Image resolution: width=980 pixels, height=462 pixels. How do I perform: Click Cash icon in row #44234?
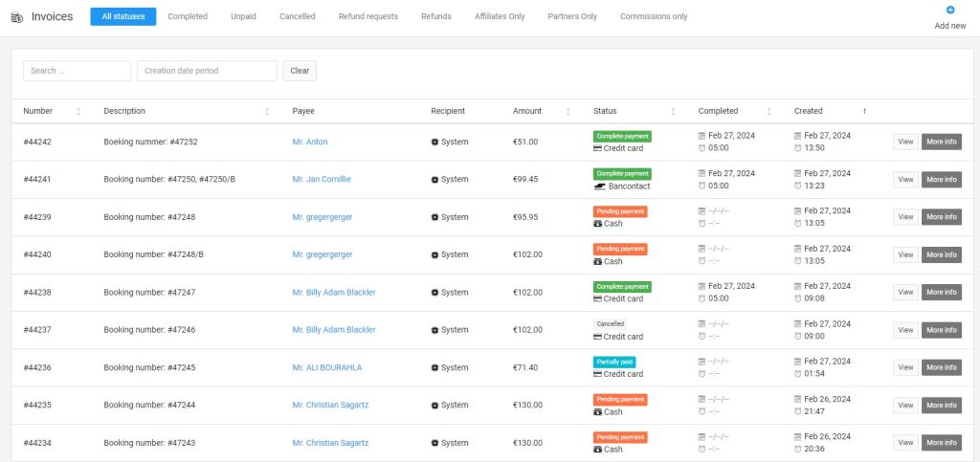[597, 450]
